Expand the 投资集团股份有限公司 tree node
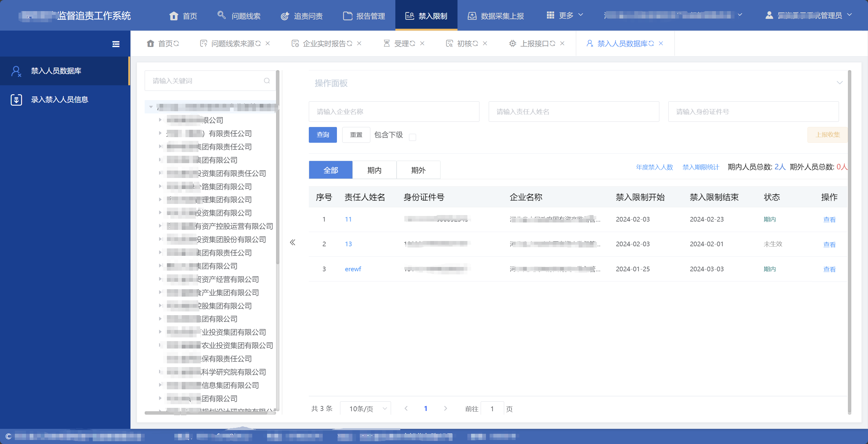The height and width of the screenshot is (444, 868). [160, 239]
